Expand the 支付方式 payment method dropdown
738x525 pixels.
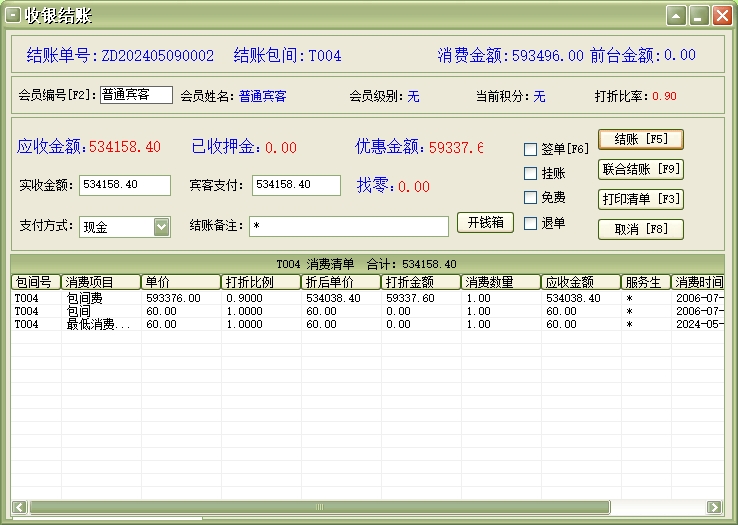point(162,227)
